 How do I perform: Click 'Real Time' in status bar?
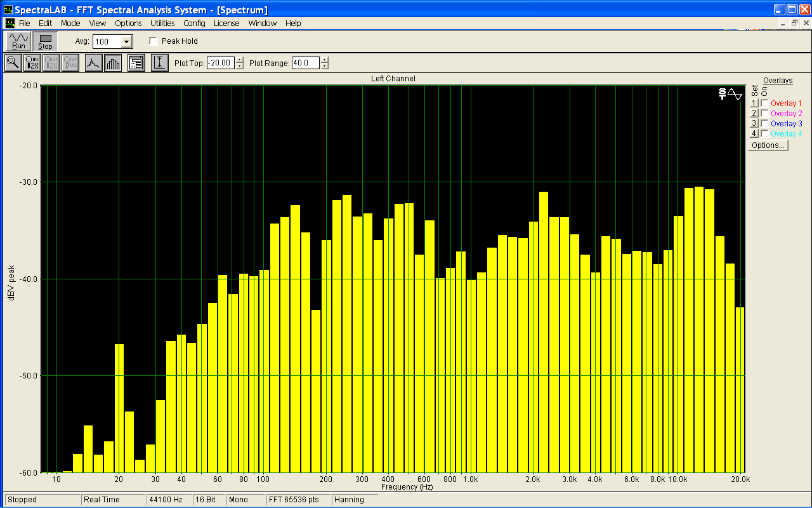click(113, 500)
